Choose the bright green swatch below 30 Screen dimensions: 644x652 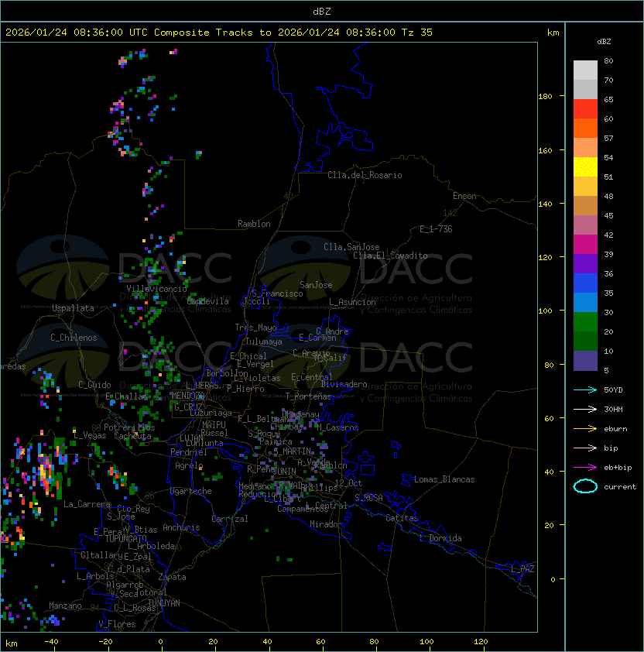pos(585,322)
